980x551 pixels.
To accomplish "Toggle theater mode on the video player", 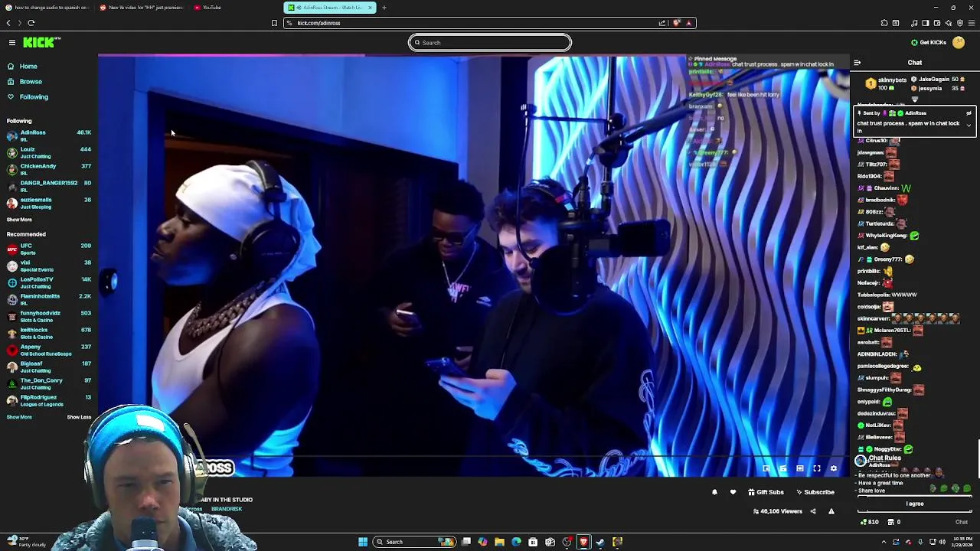I will pyautogui.click(x=800, y=468).
